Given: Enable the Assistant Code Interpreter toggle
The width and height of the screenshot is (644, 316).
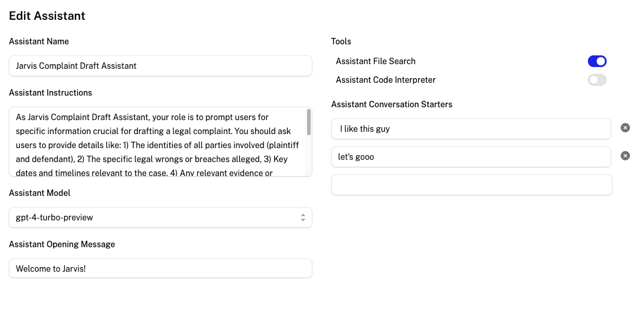Looking at the screenshot, I should 597,80.
